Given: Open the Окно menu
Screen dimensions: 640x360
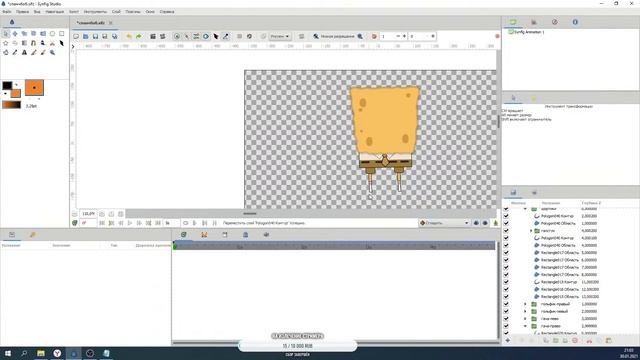Looking at the screenshot, I should 150,12.
